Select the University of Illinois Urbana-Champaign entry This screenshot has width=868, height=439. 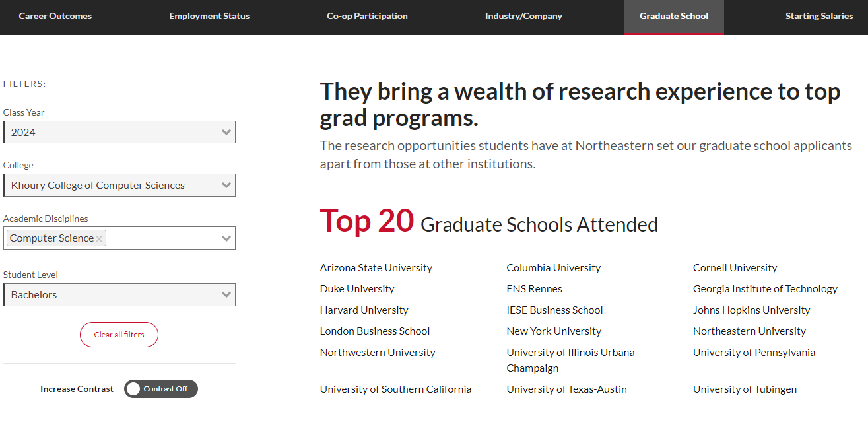tap(572, 360)
